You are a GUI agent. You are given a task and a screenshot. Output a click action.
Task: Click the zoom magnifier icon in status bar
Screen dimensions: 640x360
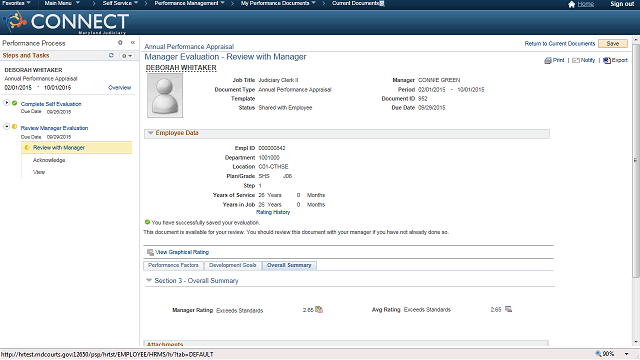pos(598,353)
